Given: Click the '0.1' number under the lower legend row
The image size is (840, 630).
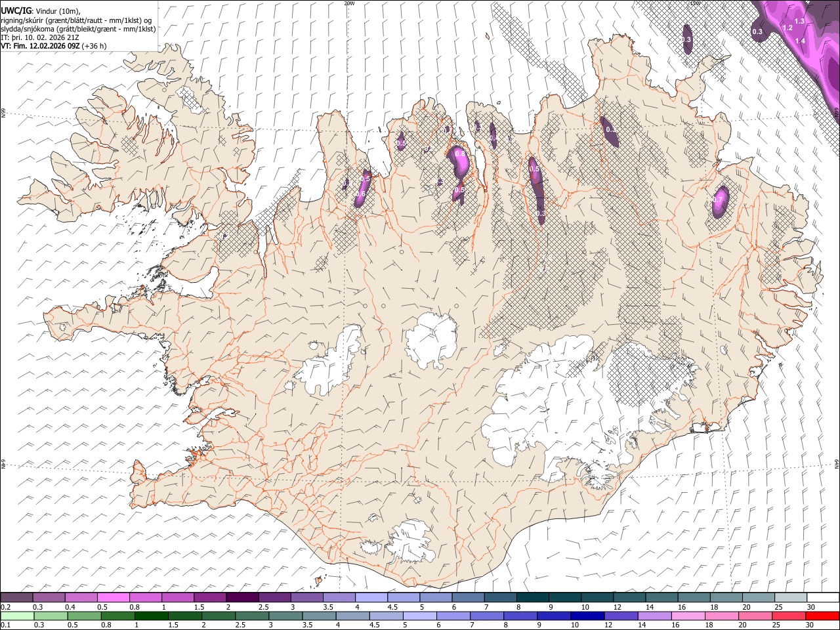Looking at the screenshot, I should (5, 624).
